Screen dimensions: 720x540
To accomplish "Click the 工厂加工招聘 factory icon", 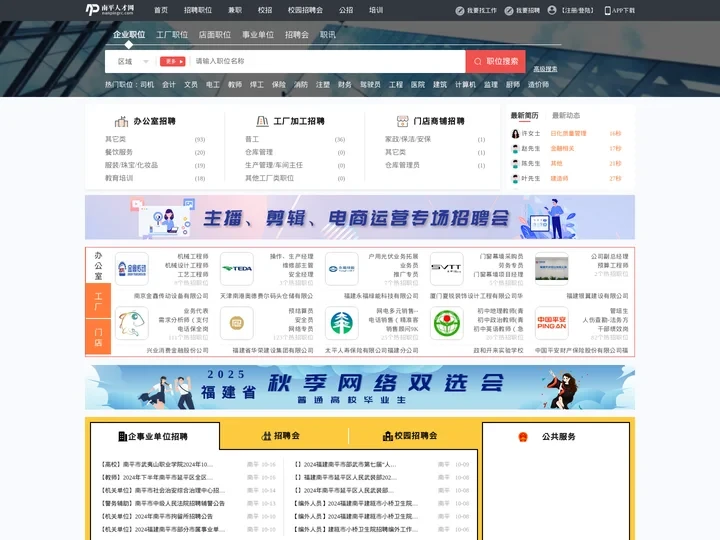I will [x=262, y=121].
